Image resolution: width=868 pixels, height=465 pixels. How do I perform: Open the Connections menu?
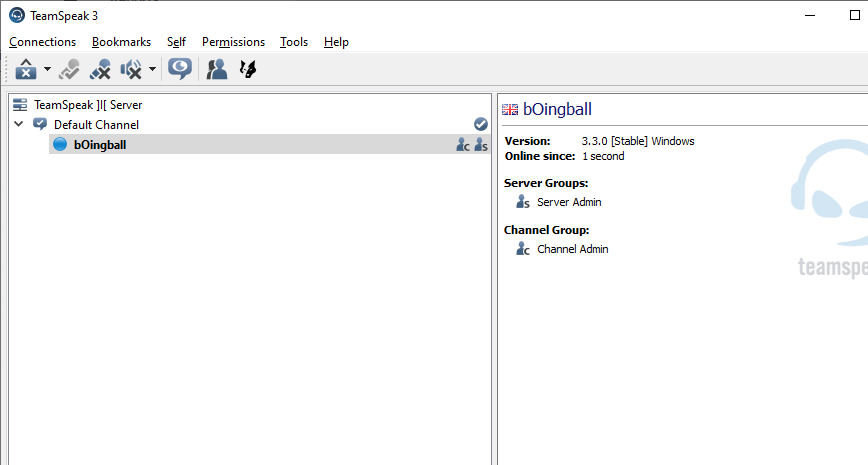pos(43,42)
